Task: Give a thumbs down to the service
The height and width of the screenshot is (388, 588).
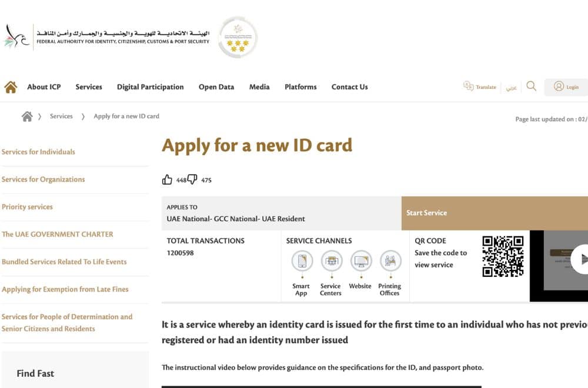Action: [x=192, y=179]
